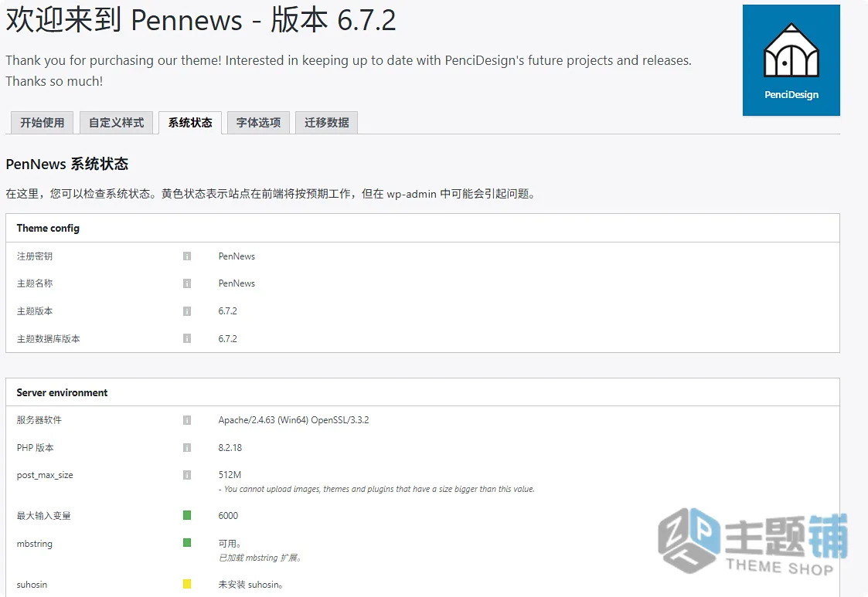Viewport: 868px width, 597px height.
Task: Click the 主题名称 row label
Action: [34, 283]
